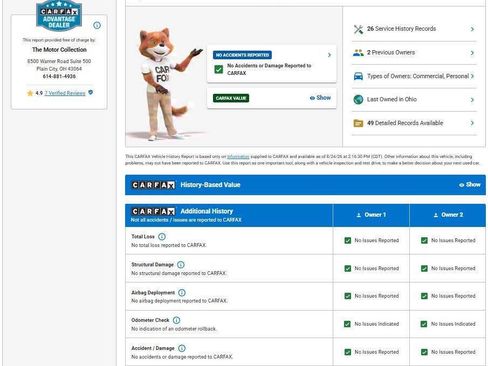
Task: Expand 26 Service History Records chevron
Action: point(472,29)
